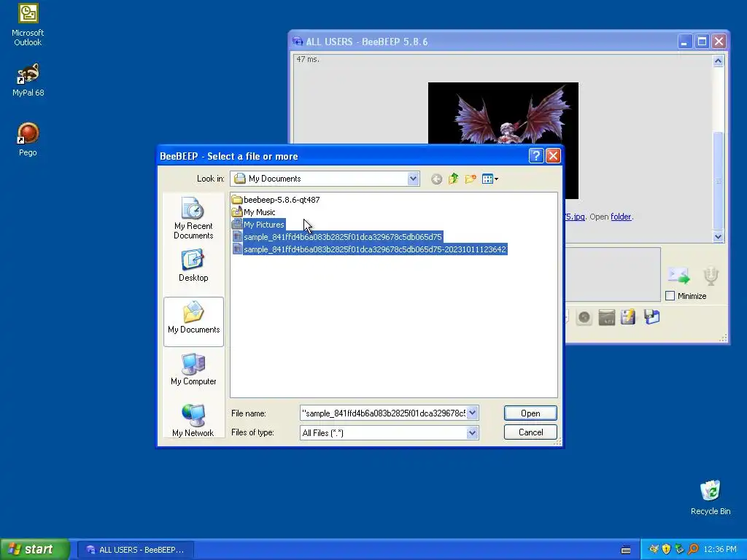Open the File name history dropdown arrow
Viewport: 747px width, 560px height.
[x=472, y=413]
